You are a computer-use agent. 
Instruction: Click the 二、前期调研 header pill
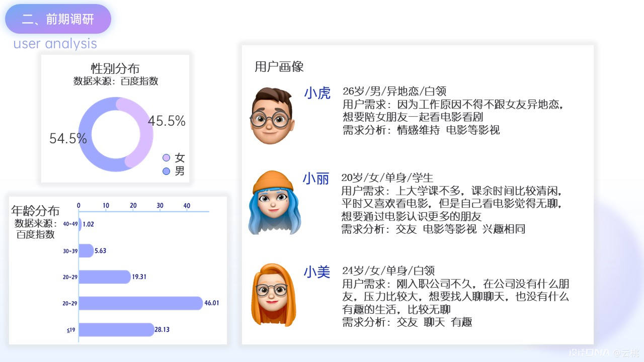point(58,19)
